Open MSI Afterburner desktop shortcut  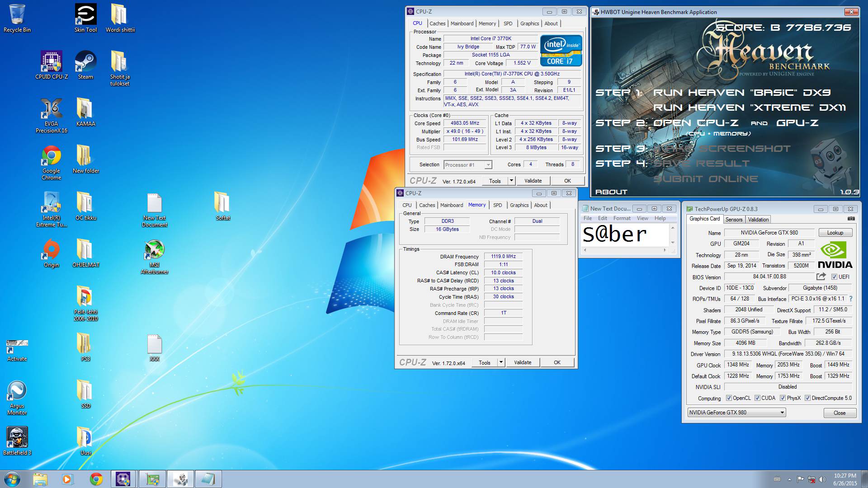tap(155, 257)
